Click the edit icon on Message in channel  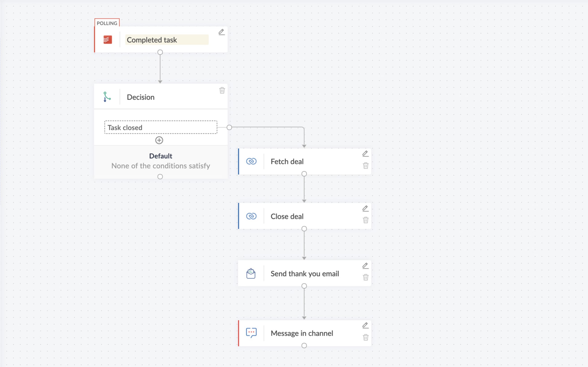pyautogui.click(x=365, y=326)
